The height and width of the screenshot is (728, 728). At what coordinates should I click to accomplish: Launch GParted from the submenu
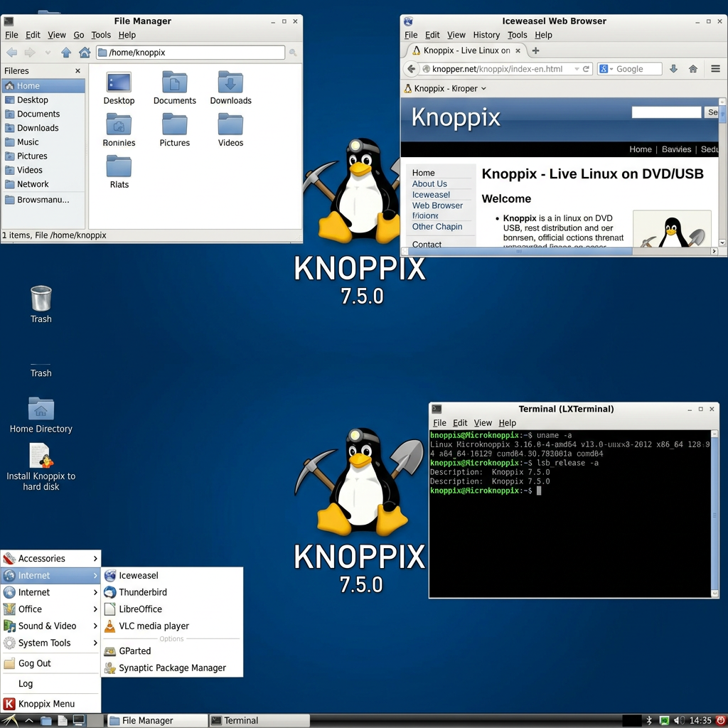[x=172, y=651]
